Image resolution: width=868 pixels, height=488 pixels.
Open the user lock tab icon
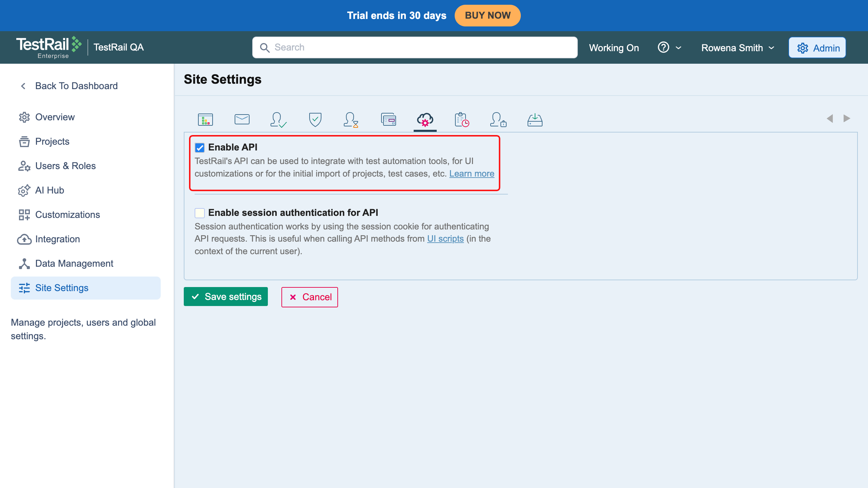click(x=498, y=120)
